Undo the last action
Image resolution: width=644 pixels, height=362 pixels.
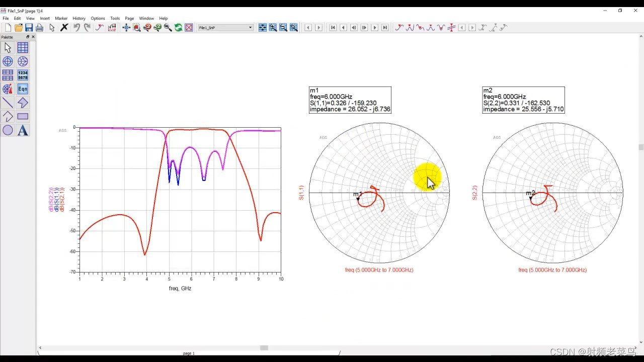tap(76, 28)
